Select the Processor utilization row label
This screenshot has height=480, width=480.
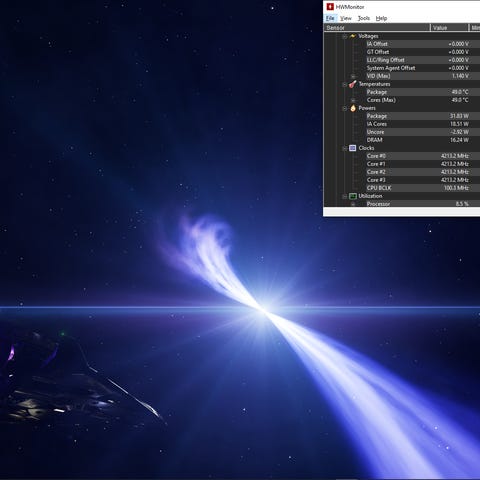coord(378,204)
